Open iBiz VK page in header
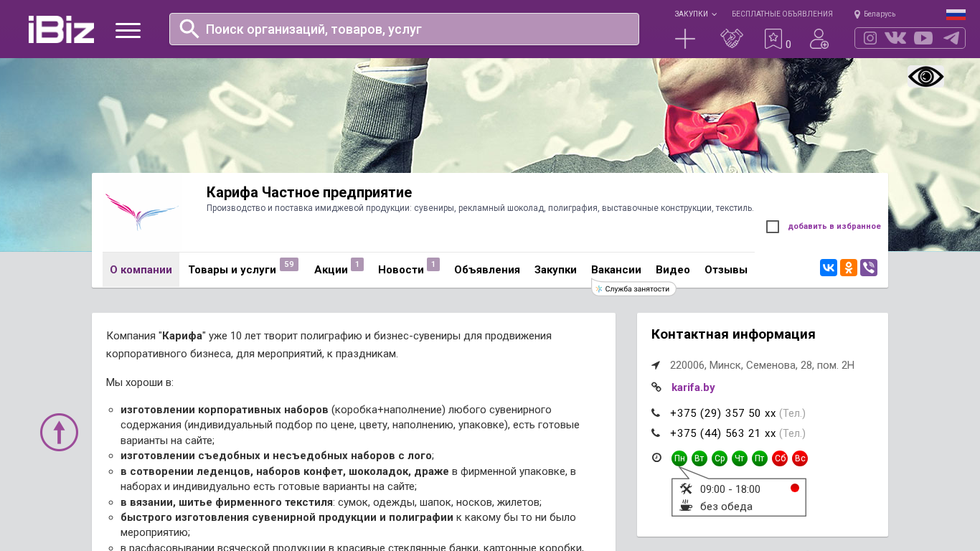Viewport: 980px width, 551px height. pos(895,38)
